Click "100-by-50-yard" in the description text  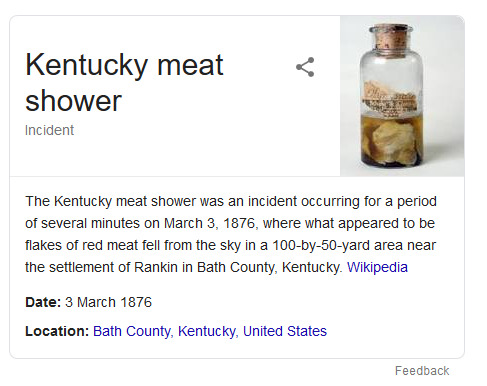[x=321, y=245]
